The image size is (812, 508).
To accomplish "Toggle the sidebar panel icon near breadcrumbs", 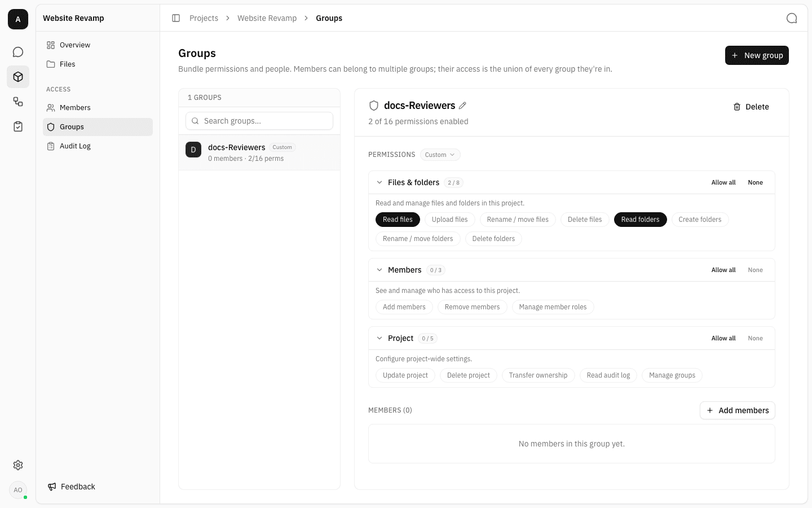I will pos(176,18).
